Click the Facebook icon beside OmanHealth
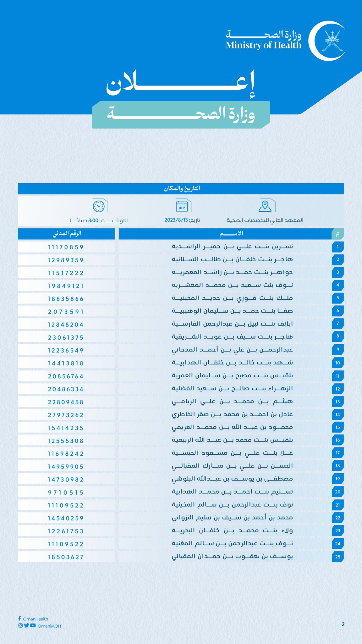 coord(20,619)
